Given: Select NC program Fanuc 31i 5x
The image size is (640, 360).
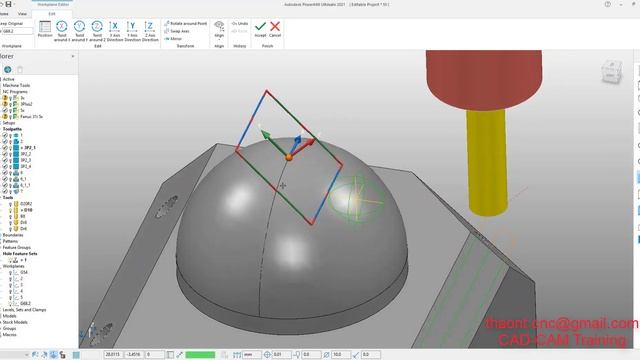Looking at the screenshot, I should pos(31,117).
